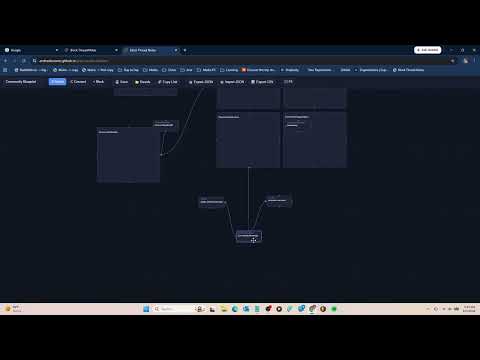Viewport: 480px width, 360px height.
Task: Click the green circle taskbar icon
Action: [334, 309]
